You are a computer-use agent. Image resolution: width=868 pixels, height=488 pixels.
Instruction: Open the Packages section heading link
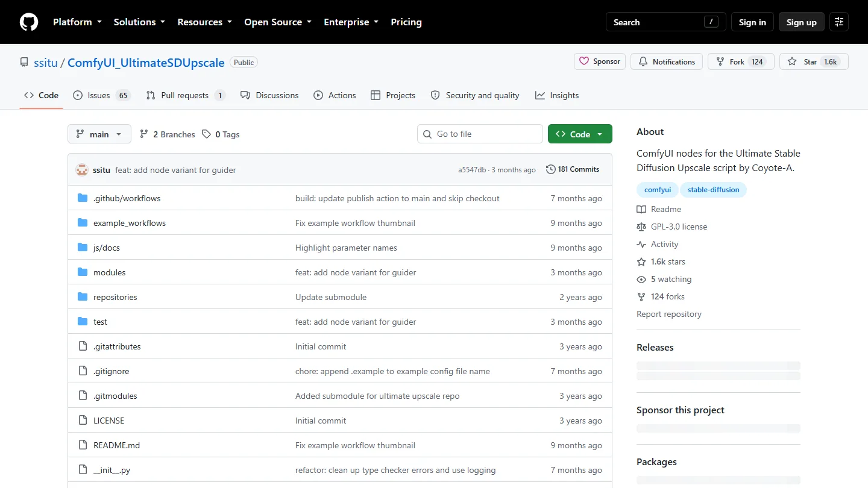(x=656, y=462)
